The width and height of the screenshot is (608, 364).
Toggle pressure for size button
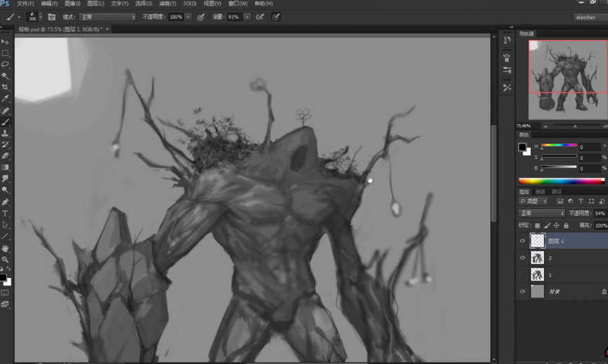pos(275,17)
